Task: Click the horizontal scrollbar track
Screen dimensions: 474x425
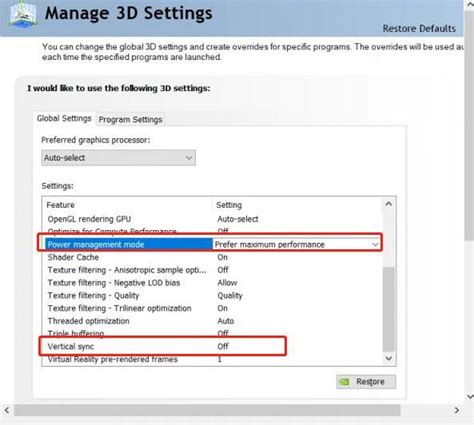Action: (207, 410)
